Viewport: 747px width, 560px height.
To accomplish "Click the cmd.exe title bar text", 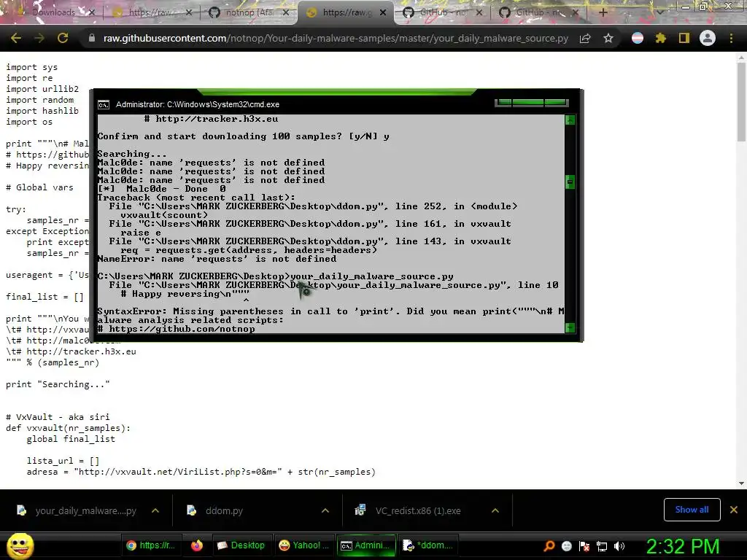I will [x=197, y=105].
